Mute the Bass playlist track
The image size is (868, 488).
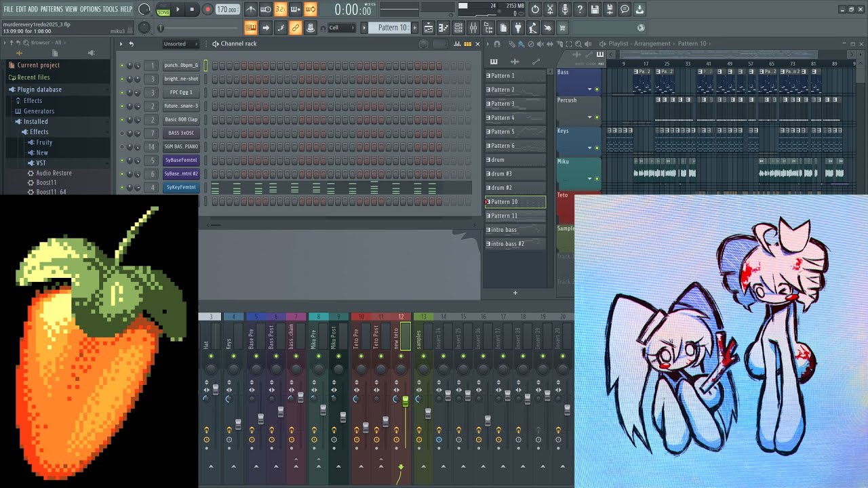click(x=597, y=89)
